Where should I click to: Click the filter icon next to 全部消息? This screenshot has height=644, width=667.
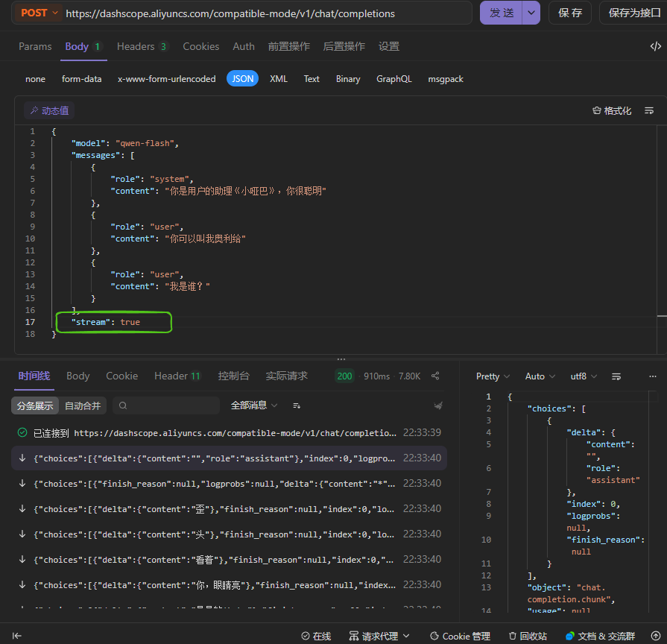(x=297, y=405)
